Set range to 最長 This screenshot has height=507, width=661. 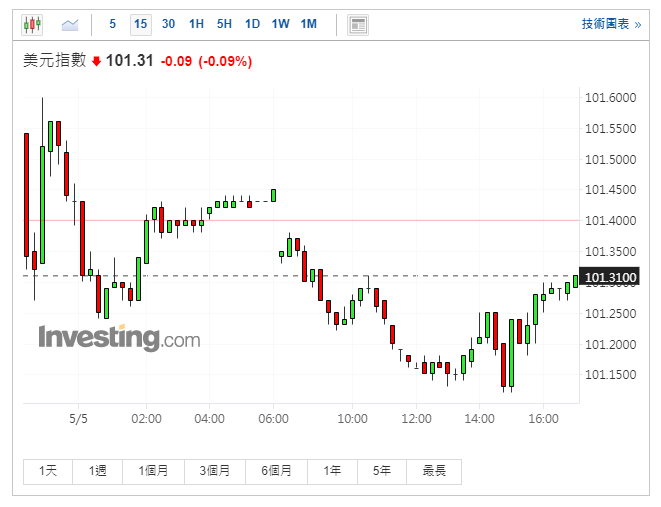(x=434, y=471)
